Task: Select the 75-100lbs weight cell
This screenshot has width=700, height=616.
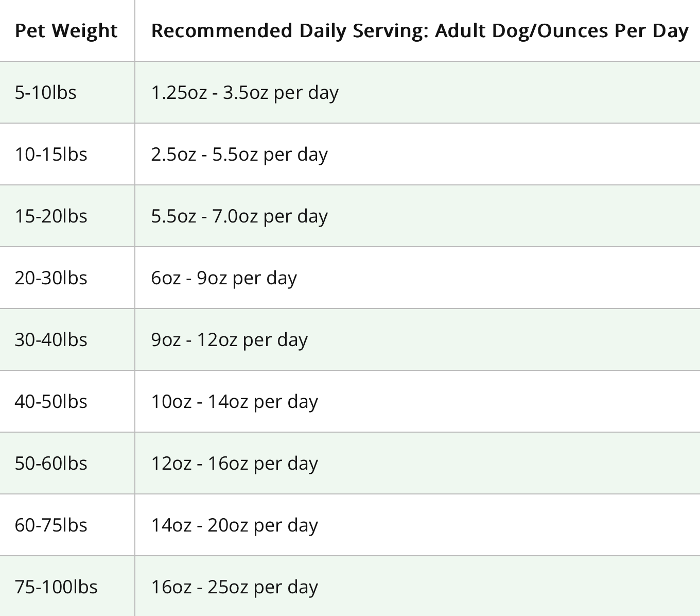Action: [x=56, y=587]
